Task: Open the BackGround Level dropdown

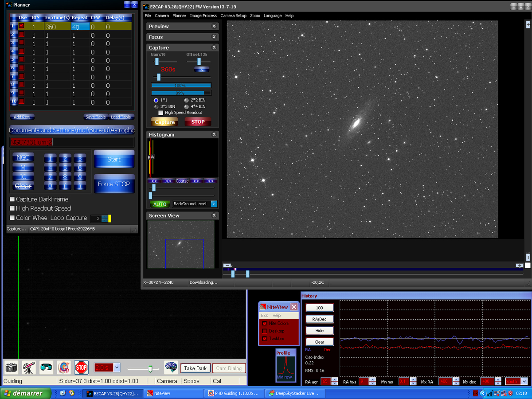Action: [214, 204]
